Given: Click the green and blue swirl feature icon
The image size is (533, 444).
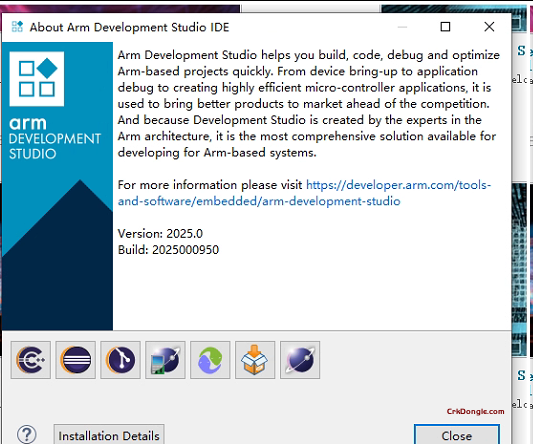Looking at the screenshot, I should tap(210, 360).
